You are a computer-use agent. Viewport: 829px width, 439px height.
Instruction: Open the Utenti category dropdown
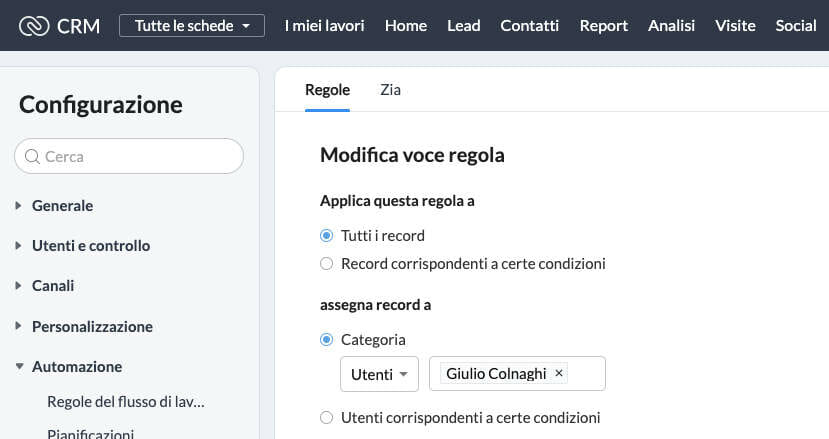pos(379,374)
